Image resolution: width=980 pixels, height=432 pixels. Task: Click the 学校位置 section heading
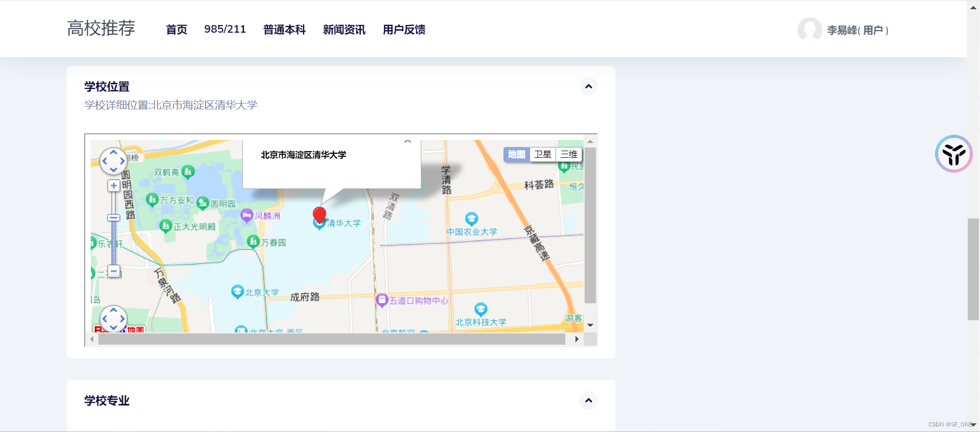(x=107, y=87)
